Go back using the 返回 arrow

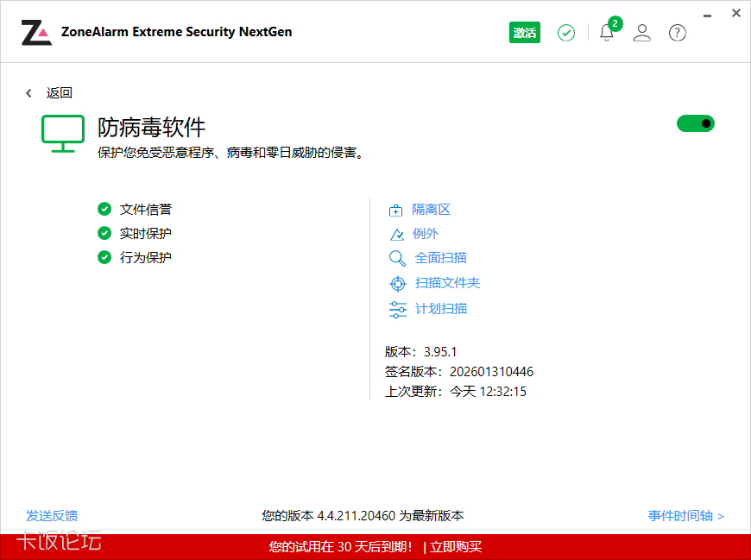click(29, 93)
